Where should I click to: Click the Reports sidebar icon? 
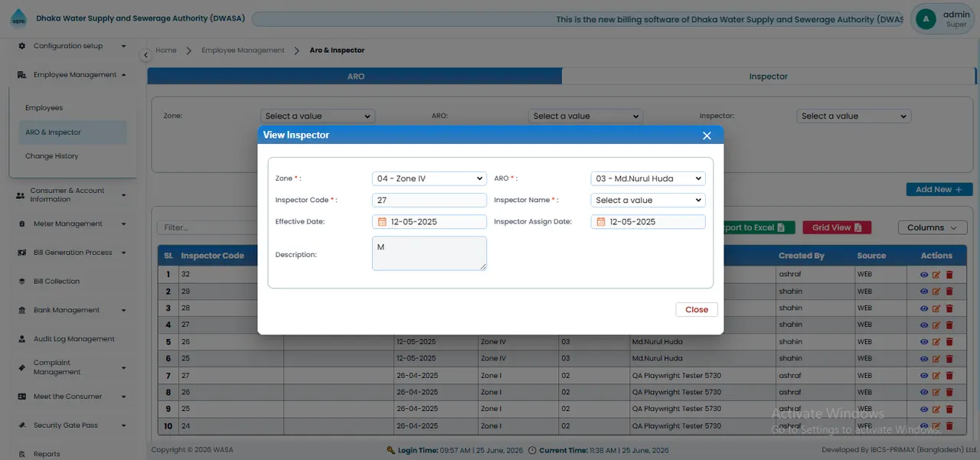[22, 454]
